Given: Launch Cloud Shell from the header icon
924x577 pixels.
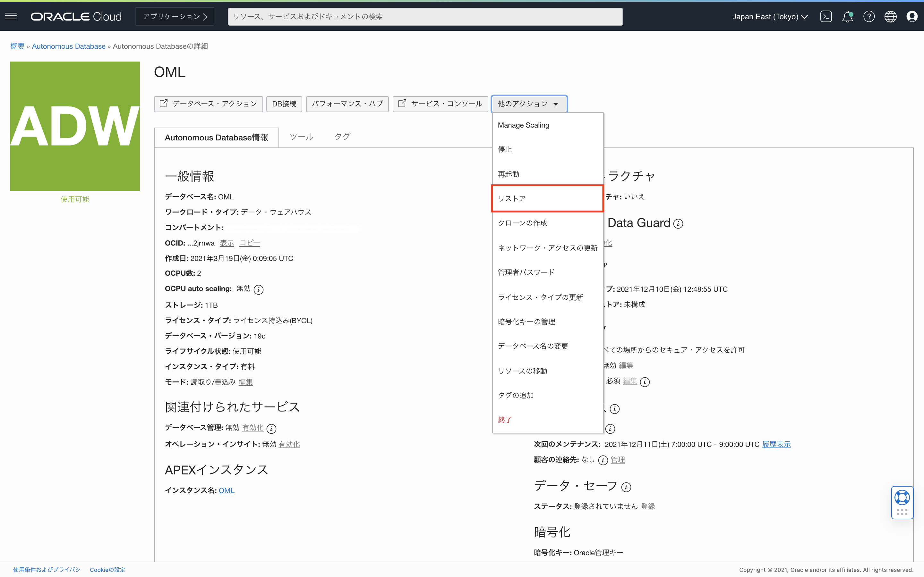Looking at the screenshot, I should pos(826,16).
